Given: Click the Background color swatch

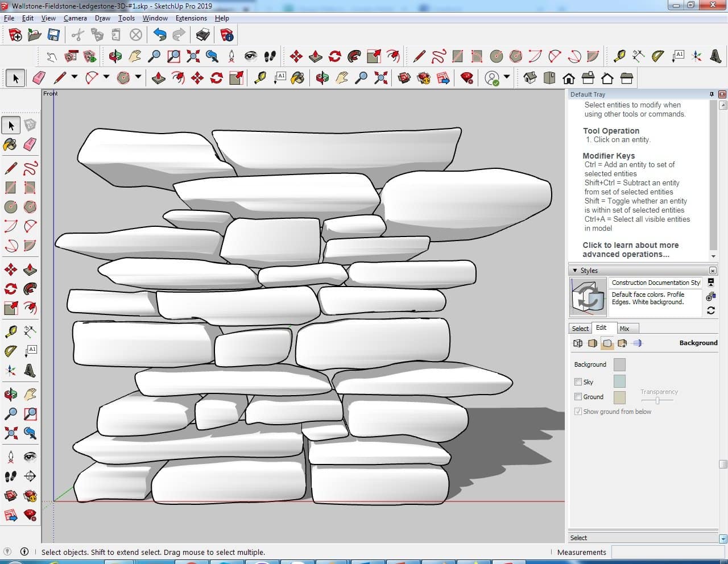Looking at the screenshot, I should (619, 365).
